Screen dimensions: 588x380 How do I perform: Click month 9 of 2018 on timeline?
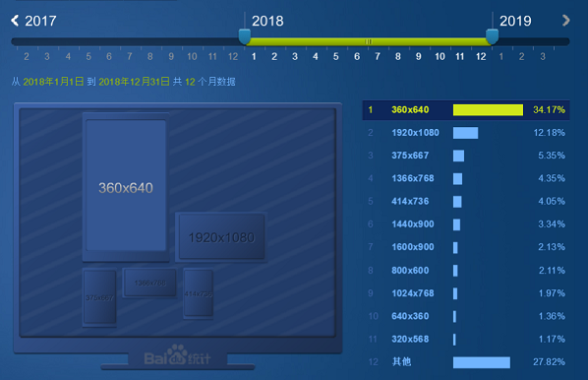coord(419,57)
